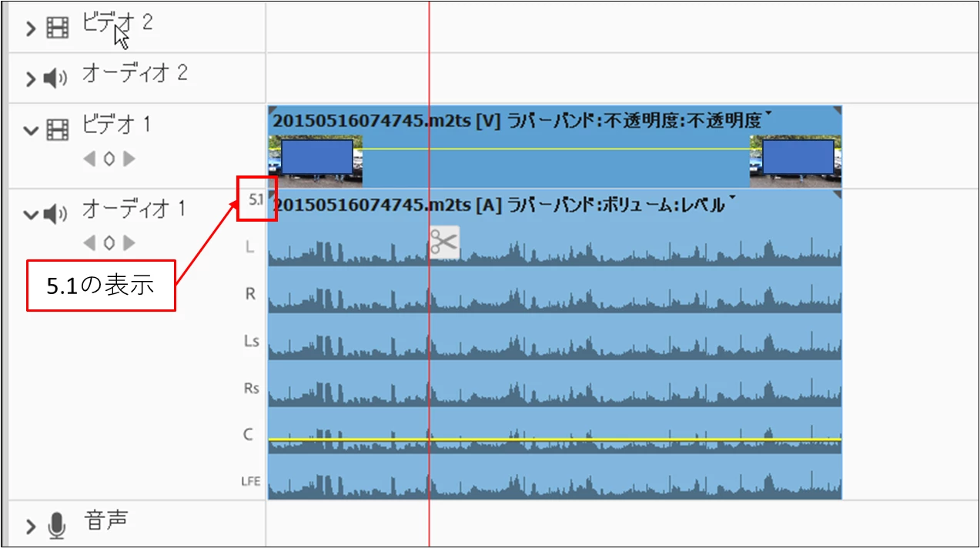Viewport: 980px width, 548px height.
Task: Click the LFE channel label
Action: tap(250, 482)
